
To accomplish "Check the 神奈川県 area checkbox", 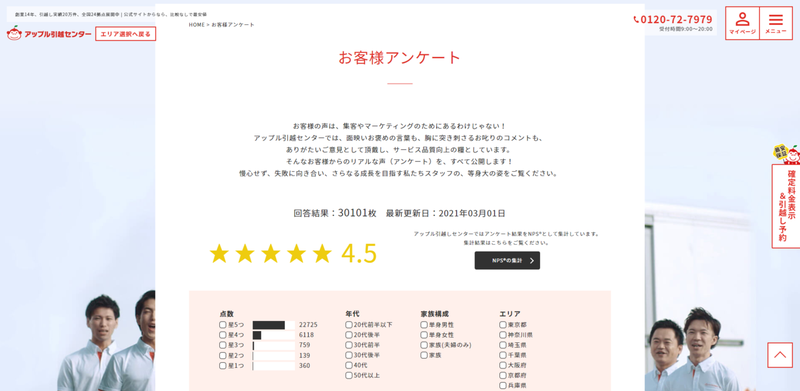I will [503, 335].
